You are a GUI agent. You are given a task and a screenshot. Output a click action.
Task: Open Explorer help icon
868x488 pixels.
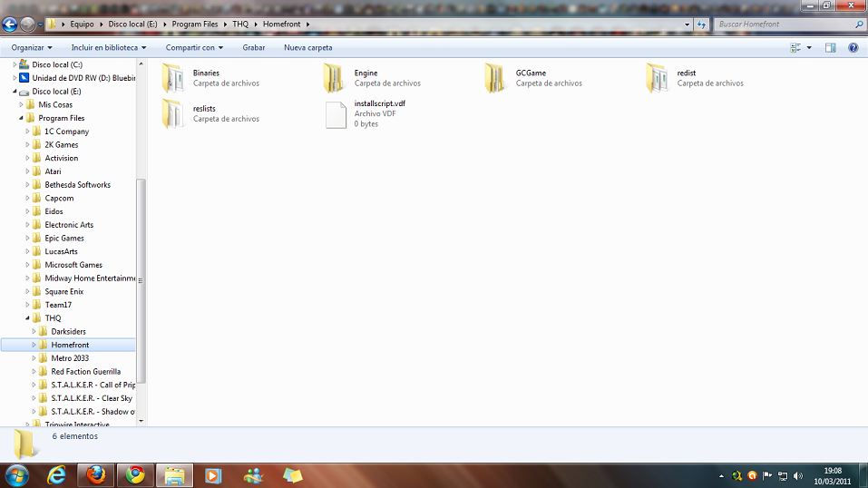[x=853, y=48]
